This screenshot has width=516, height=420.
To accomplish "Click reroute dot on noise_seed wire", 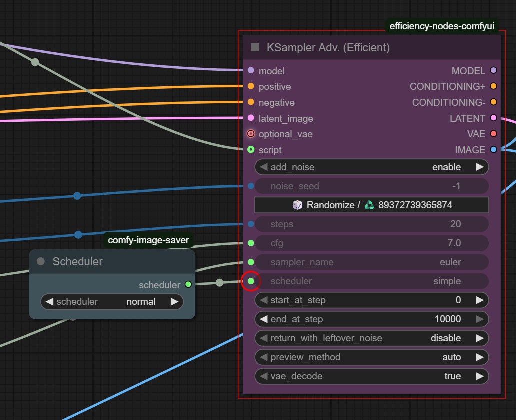I will click(77, 196).
